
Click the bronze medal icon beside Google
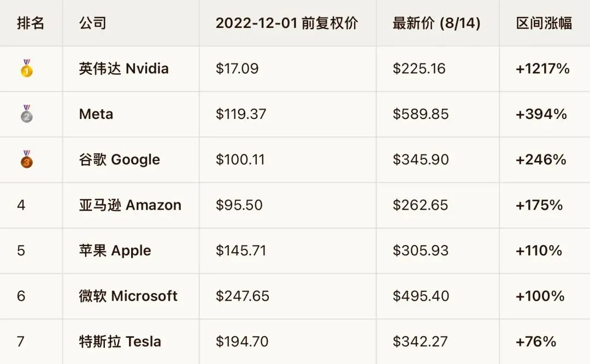tap(26, 159)
